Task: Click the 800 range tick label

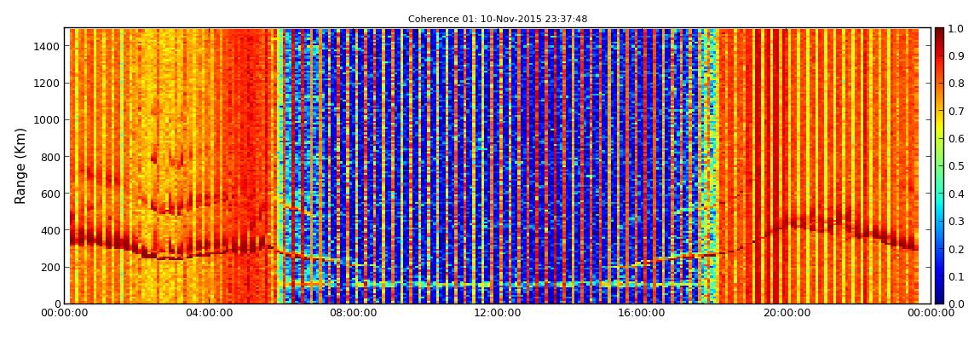Action: [50, 157]
